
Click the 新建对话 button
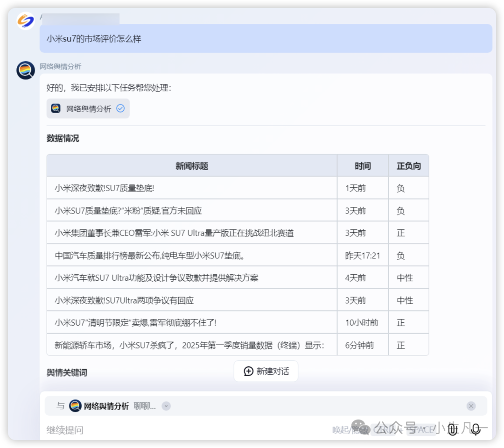click(266, 371)
